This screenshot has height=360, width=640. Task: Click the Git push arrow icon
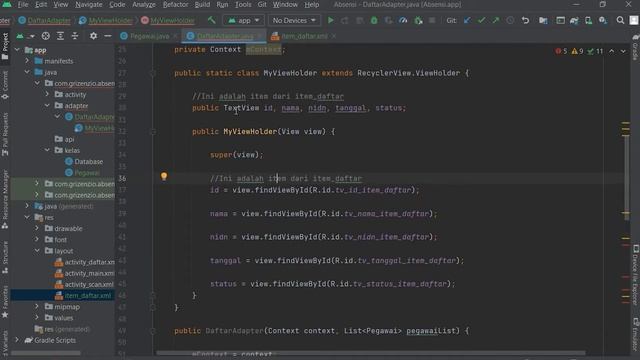(496, 20)
